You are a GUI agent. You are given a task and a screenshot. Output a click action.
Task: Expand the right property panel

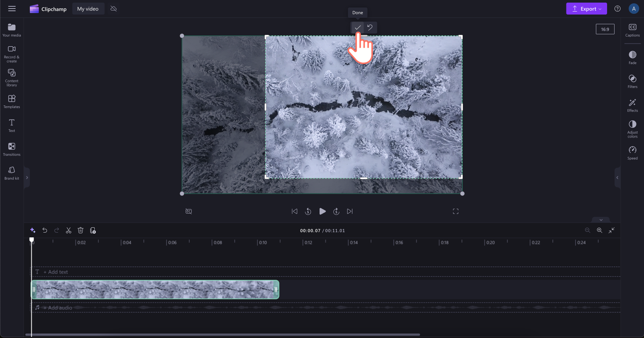[x=617, y=178]
